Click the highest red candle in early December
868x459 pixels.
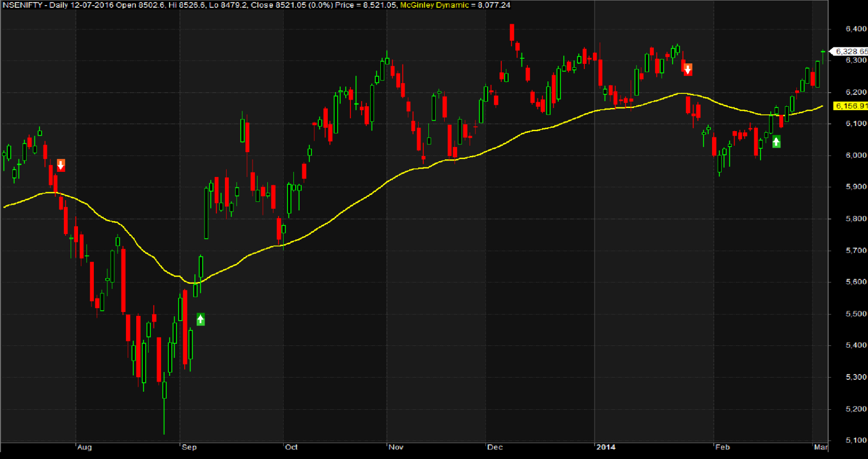click(x=511, y=33)
